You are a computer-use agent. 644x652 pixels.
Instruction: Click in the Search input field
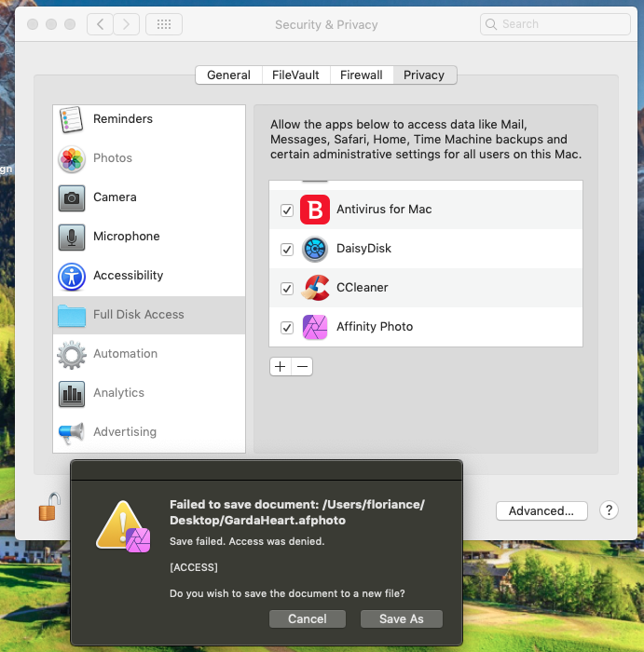click(x=555, y=24)
